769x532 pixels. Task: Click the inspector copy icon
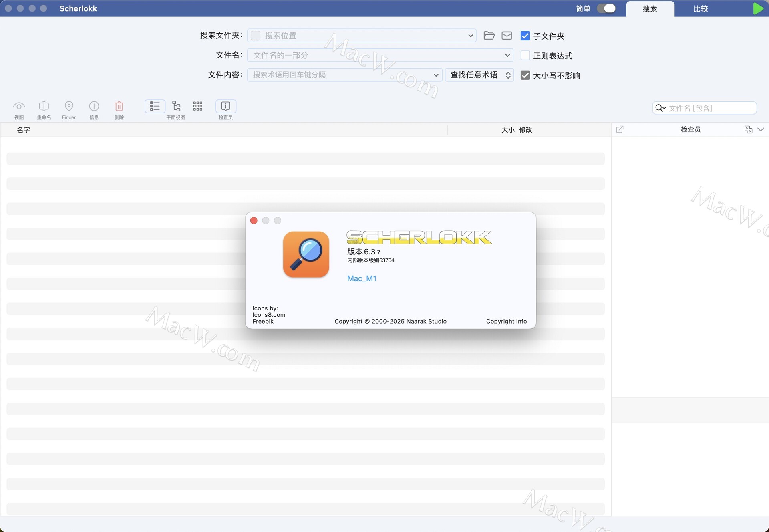click(x=748, y=129)
